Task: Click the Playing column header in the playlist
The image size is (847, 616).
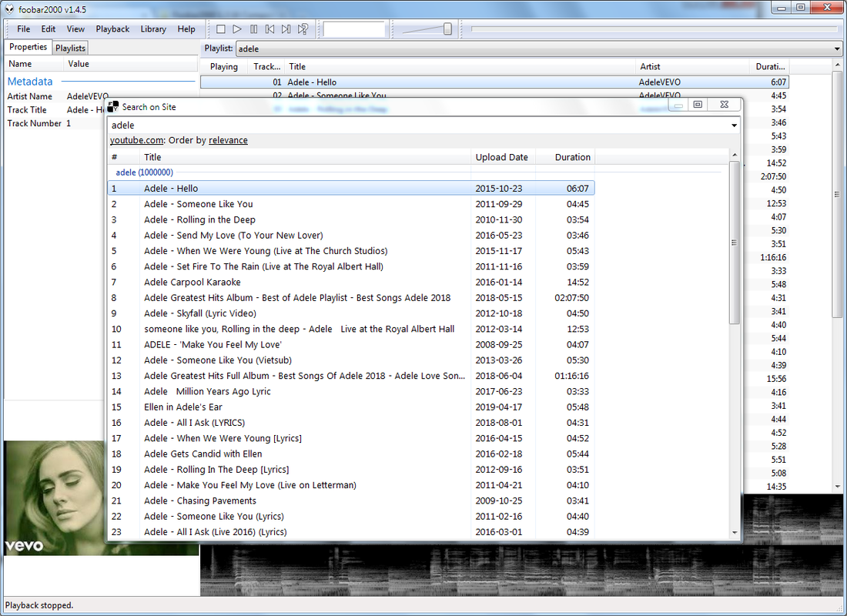Action: pos(224,66)
